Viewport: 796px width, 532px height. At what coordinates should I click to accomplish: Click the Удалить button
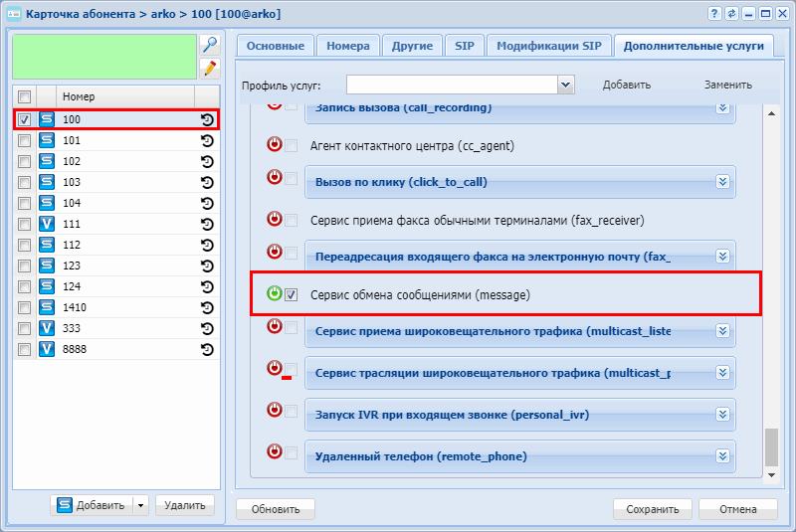[x=185, y=505]
